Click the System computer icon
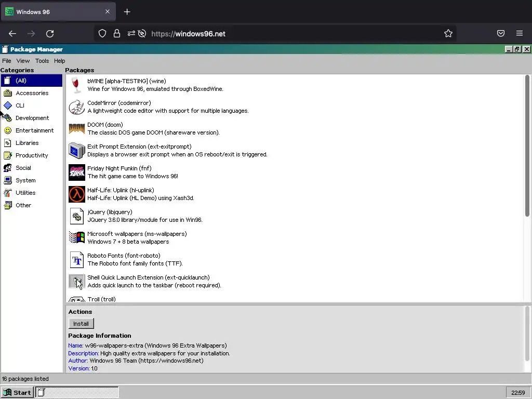The width and height of the screenshot is (532, 399). [x=7, y=180]
